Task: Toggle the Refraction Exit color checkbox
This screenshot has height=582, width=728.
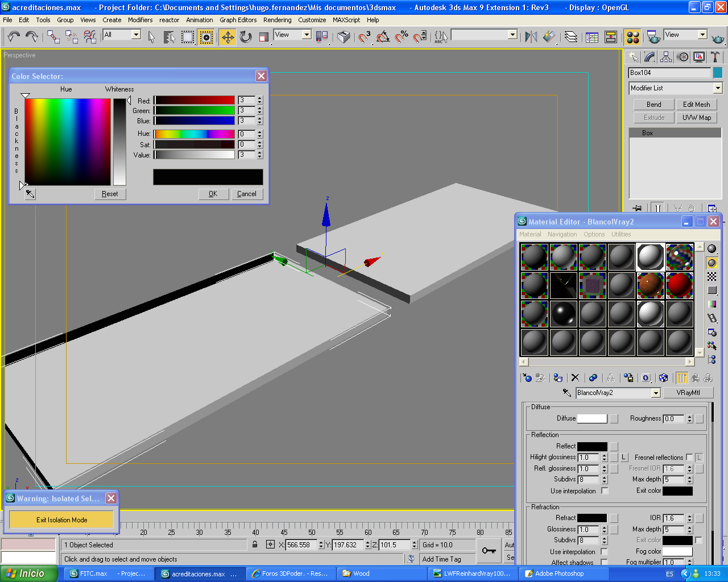Action: coord(698,540)
